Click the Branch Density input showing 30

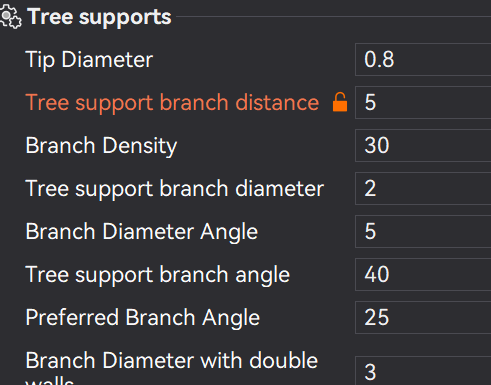click(423, 145)
